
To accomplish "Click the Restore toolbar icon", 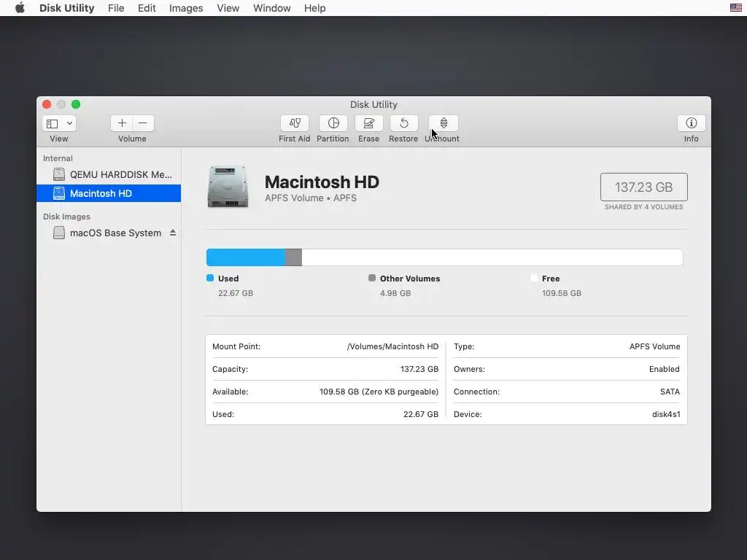I will click(403, 123).
